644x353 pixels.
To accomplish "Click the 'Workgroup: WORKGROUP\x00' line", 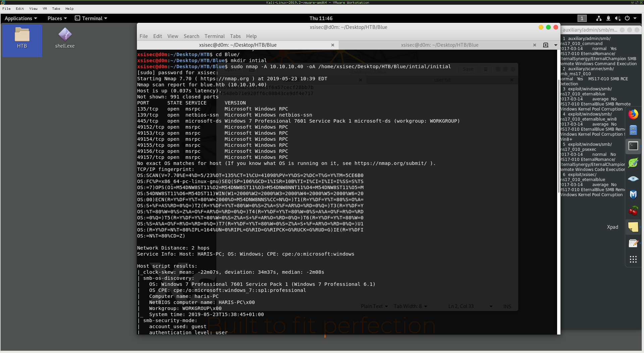I will pos(185,308).
